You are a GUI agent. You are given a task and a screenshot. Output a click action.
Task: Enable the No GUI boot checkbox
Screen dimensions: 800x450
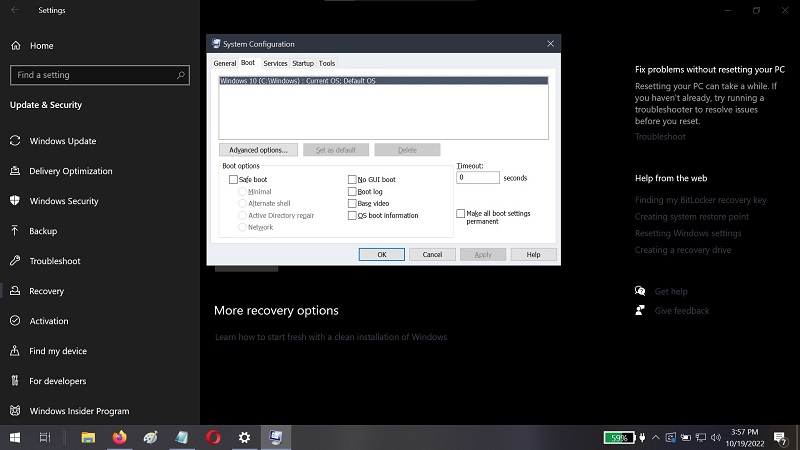click(352, 180)
